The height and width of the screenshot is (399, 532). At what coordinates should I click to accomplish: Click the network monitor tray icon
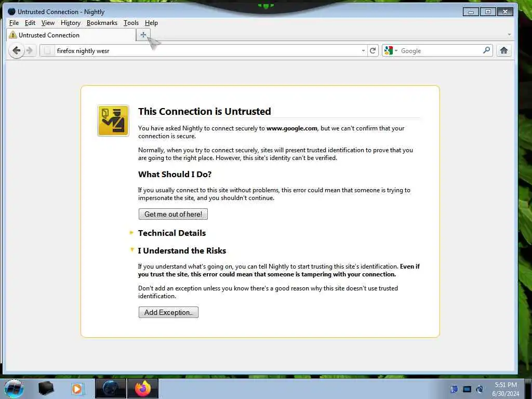[x=467, y=389]
